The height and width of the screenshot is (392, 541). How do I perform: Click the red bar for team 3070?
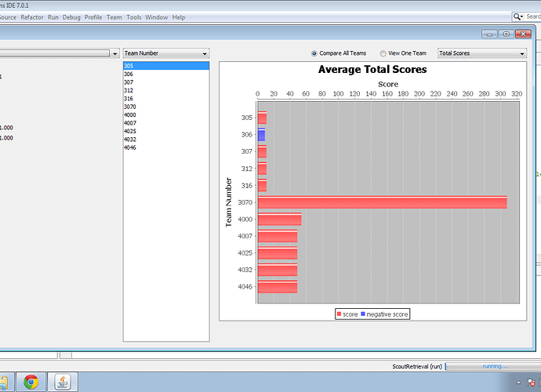[x=383, y=202]
